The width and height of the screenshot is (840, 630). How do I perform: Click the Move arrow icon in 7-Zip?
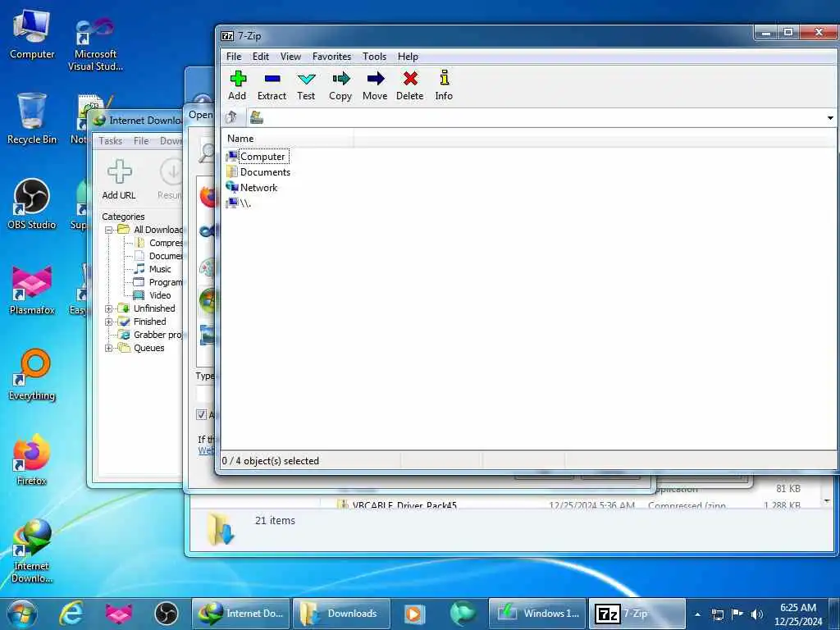click(375, 85)
